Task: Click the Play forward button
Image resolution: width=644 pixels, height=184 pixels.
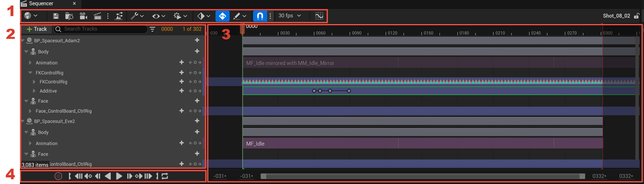Action: [119, 176]
